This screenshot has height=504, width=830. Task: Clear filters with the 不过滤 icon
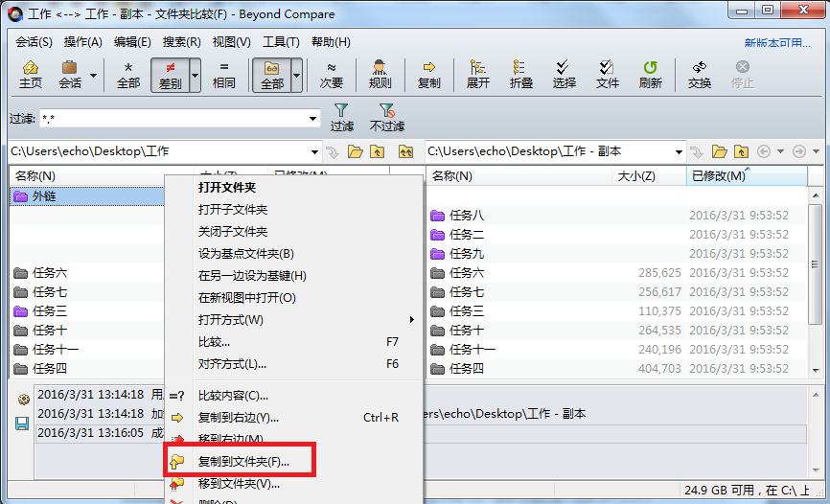[387, 118]
